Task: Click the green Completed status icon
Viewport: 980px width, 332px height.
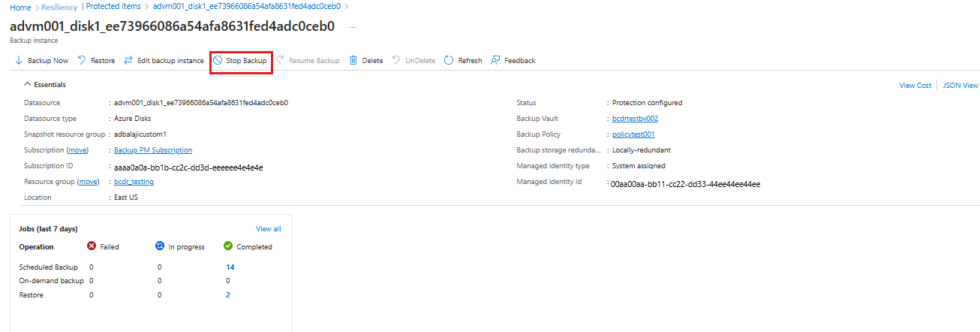Action: coord(228,246)
